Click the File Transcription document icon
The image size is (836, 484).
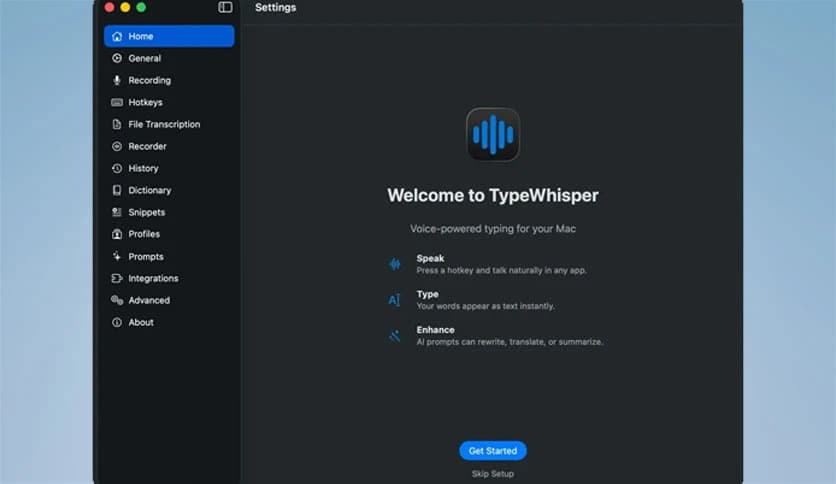pos(117,124)
